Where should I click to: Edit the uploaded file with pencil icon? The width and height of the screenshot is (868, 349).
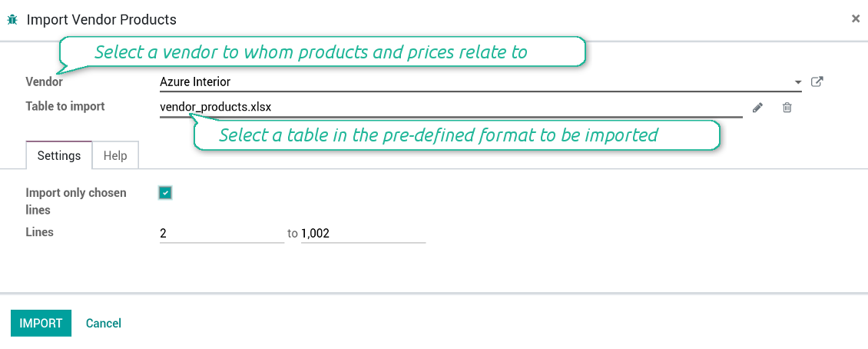(x=757, y=108)
